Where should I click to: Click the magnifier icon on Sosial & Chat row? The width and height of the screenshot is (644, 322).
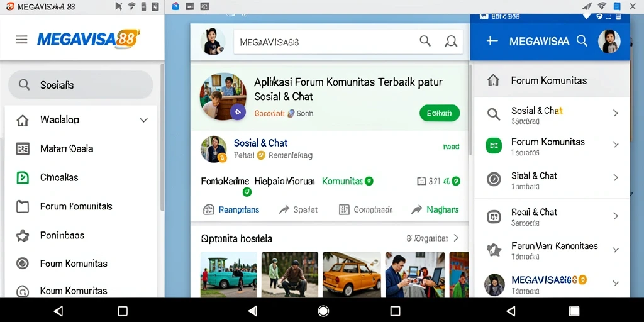pyautogui.click(x=494, y=114)
